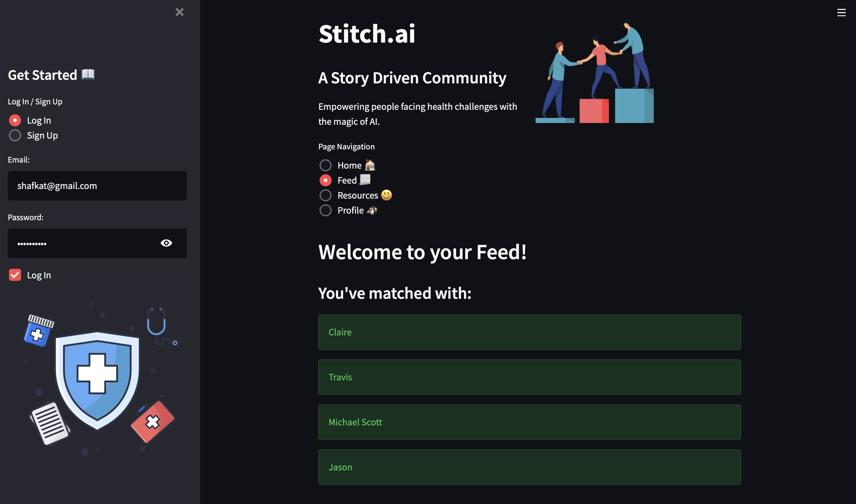This screenshot has height=504, width=856.
Task: Navigate to the Resources page
Action: pyautogui.click(x=325, y=195)
